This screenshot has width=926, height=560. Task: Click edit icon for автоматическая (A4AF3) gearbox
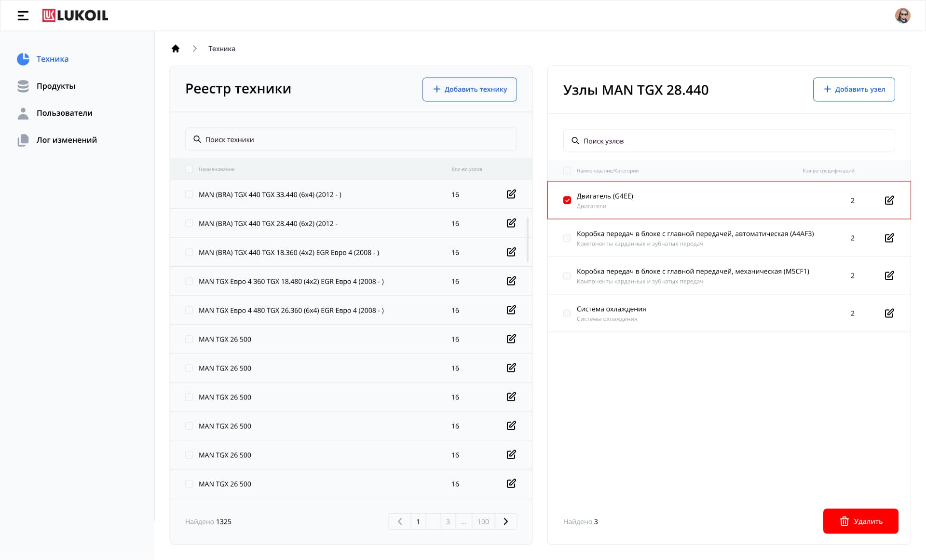(x=889, y=238)
